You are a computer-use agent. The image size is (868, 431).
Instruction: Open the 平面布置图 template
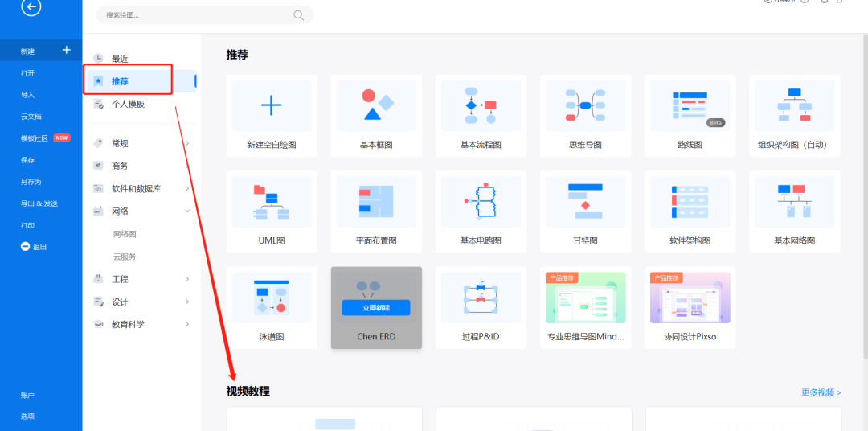click(x=376, y=212)
